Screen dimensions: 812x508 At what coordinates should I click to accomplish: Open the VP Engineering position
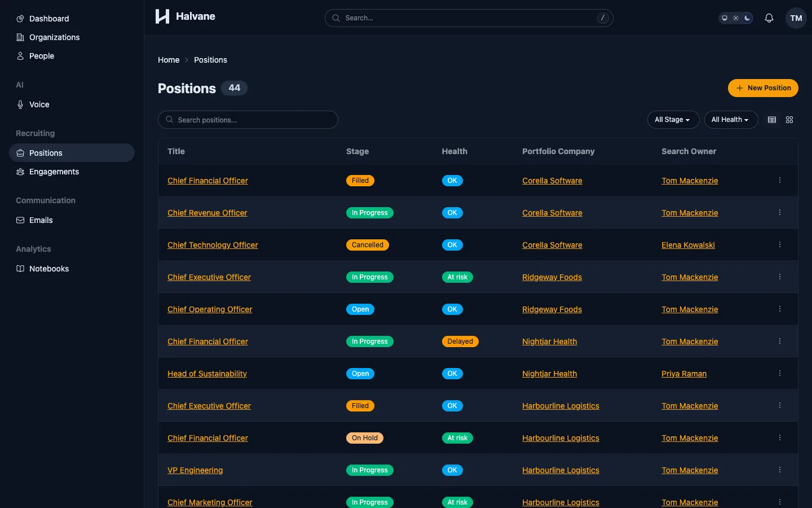195,470
